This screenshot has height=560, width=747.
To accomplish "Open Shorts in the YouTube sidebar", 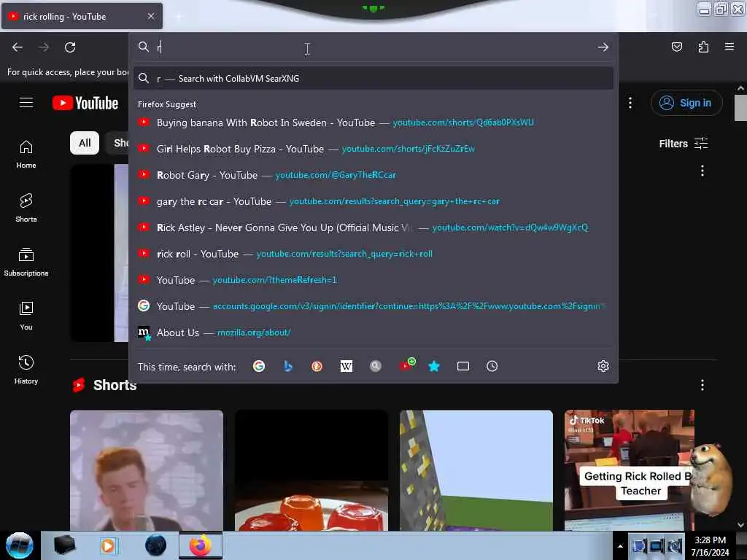I will pyautogui.click(x=26, y=208).
